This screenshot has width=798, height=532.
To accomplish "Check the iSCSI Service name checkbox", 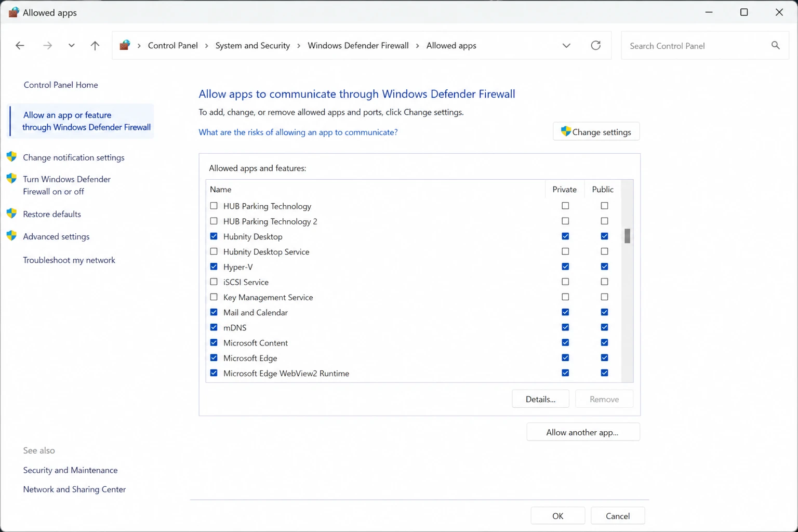I will pos(214,282).
